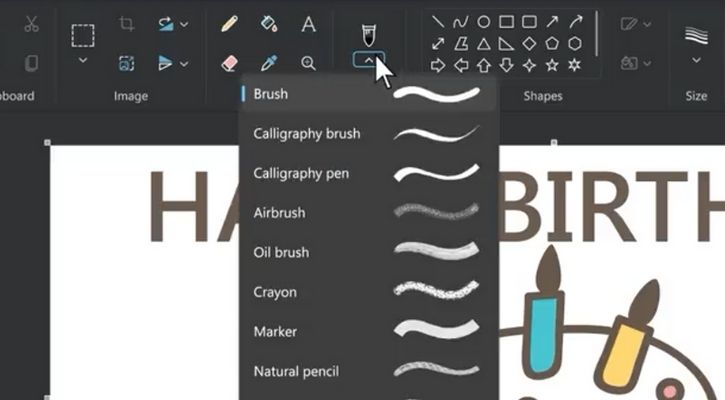Select the Rectangle shape
The image size is (725, 400).
(x=506, y=22)
